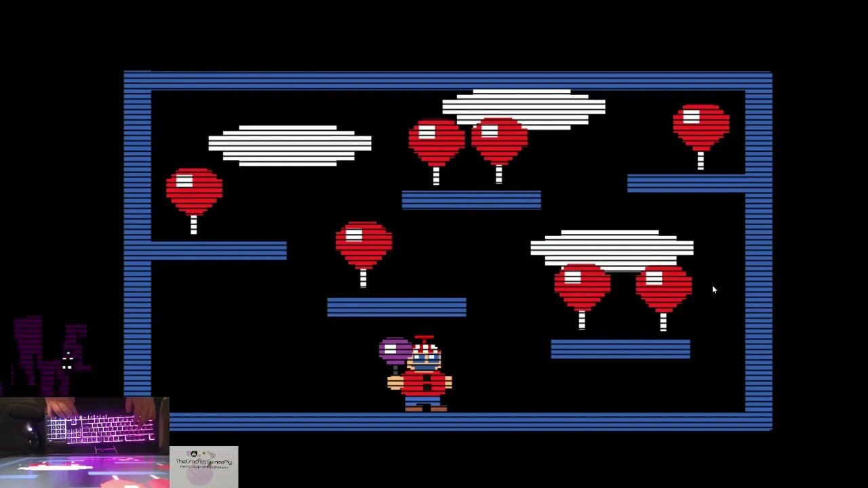Screen dimensions: 868x488
Task: Click the blue ledge attached to the right wall
Action: tap(686, 184)
